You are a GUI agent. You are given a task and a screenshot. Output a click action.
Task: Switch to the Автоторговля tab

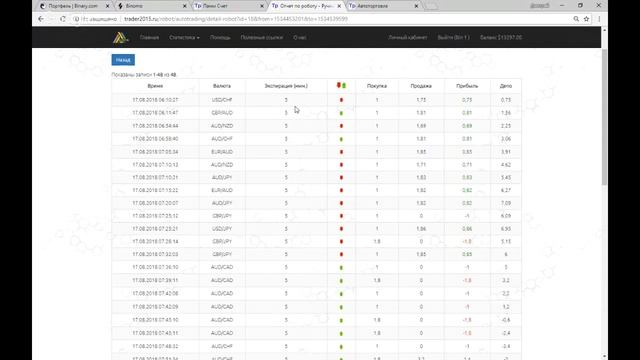(382, 6)
